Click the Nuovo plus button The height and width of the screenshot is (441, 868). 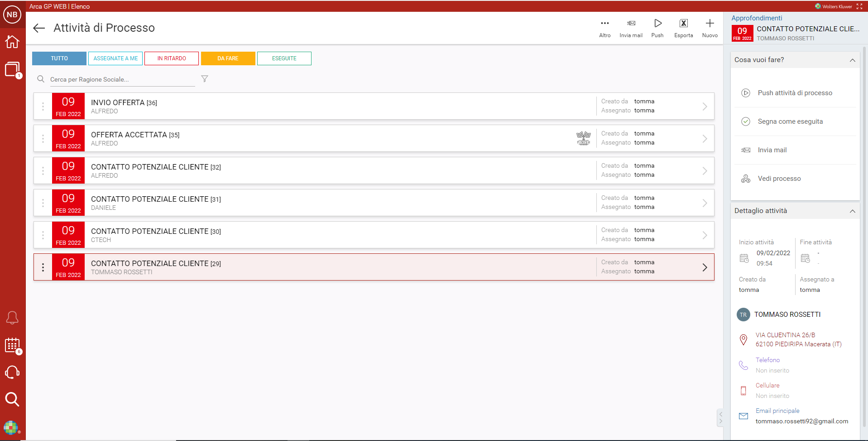click(710, 28)
